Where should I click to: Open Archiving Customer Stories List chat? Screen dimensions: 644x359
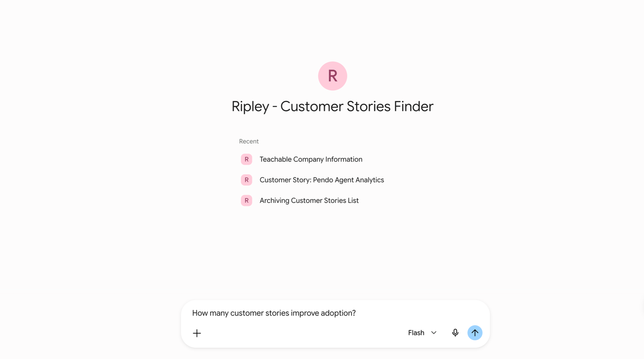click(x=309, y=201)
